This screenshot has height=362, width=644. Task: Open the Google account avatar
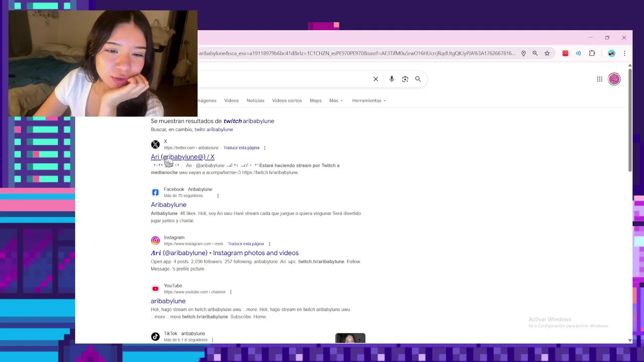(x=614, y=79)
